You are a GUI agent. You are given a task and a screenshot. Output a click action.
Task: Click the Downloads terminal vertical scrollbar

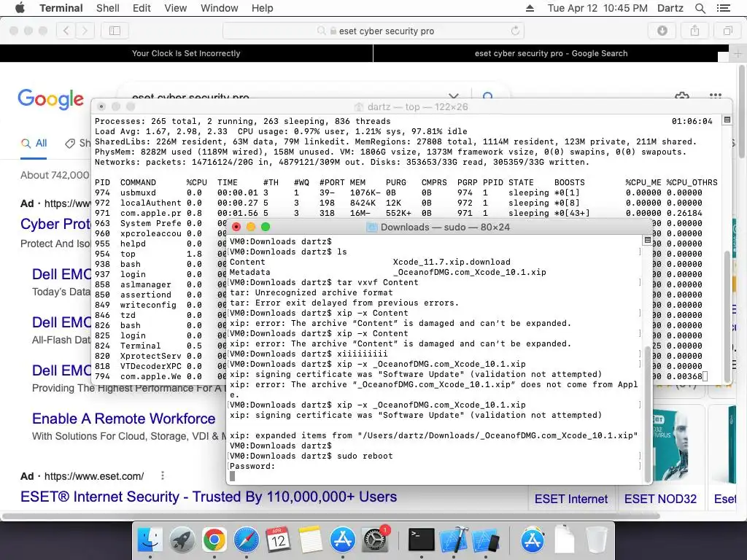pyautogui.click(x=647, y=413)
